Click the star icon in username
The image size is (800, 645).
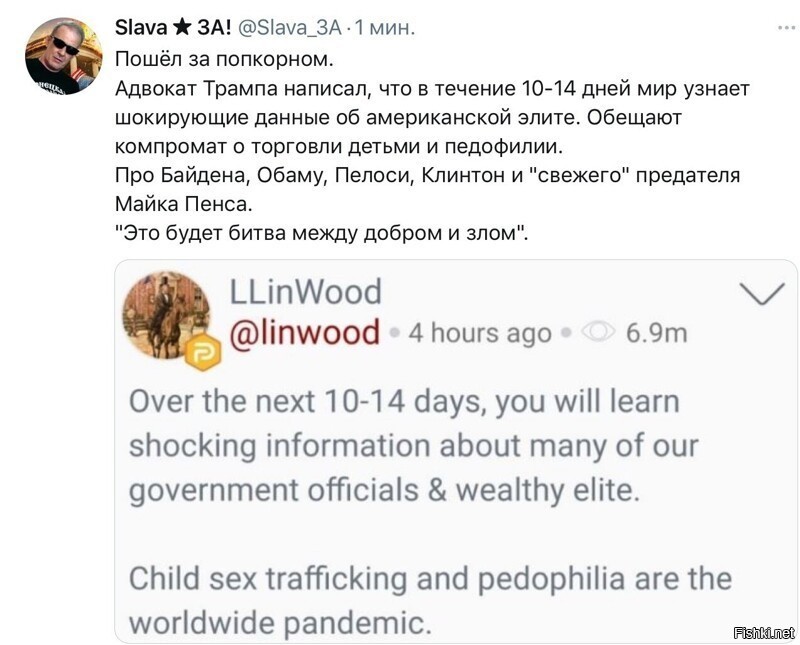click(182, 28)
